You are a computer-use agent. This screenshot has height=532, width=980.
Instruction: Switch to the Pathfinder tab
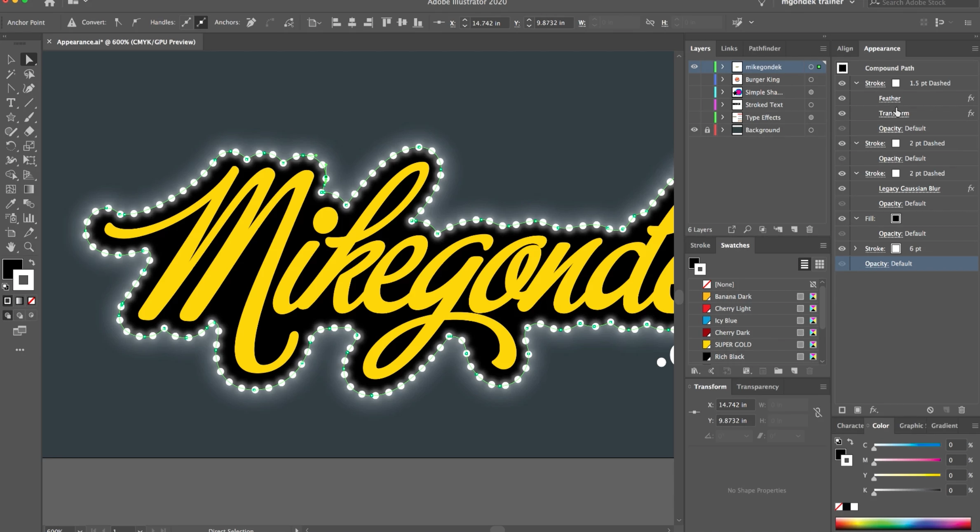pyautogui.click(x=764, y=48)
